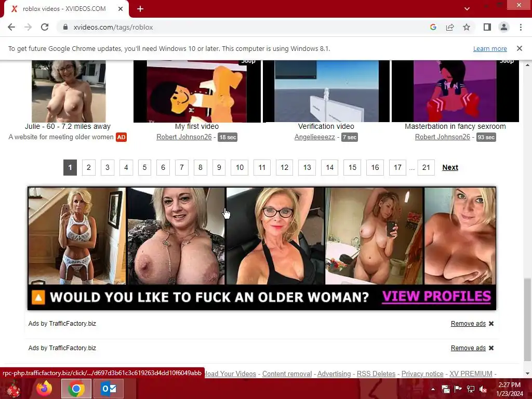This screenshot has width=532, height=399.
Task: Open the network tray icon
Action: (470, 389)
